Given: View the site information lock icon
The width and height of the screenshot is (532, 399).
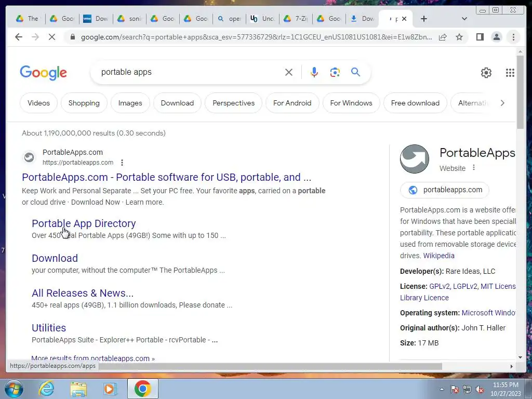Looking at the screenshot, I should (72, 37).
